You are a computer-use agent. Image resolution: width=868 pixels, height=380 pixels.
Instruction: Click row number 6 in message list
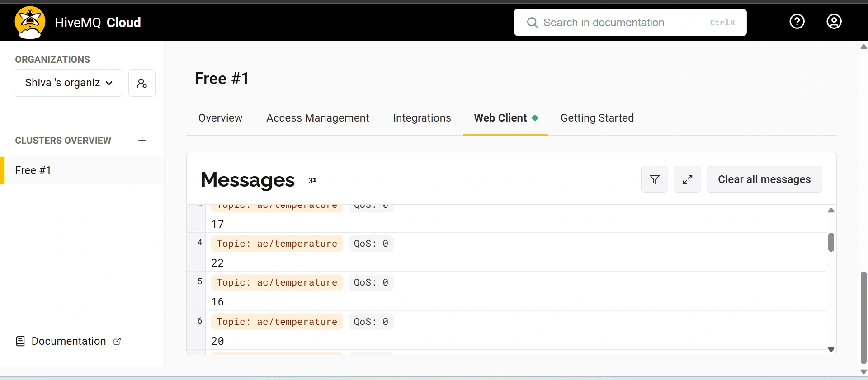point(199,321)
